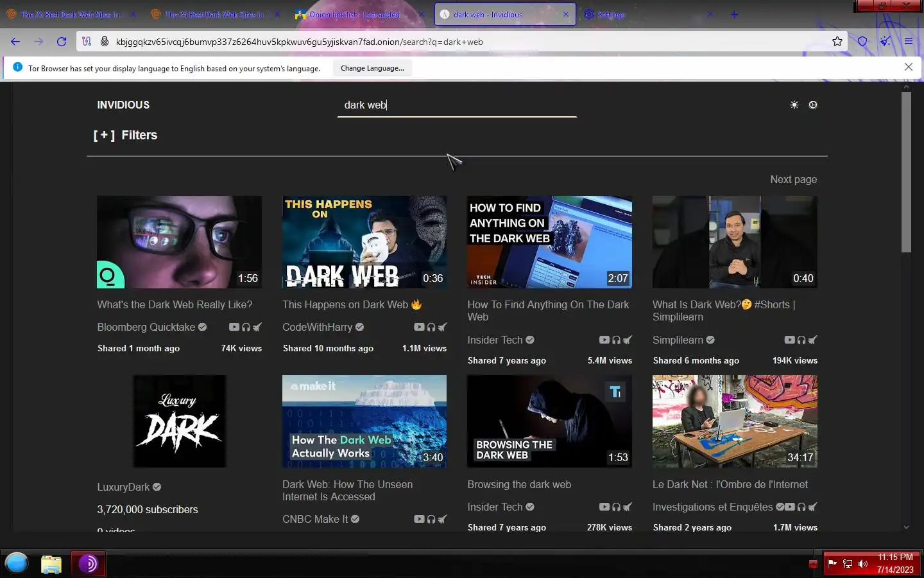The height and width of the screenshot is (578, 924).
Task: Open File Explorer from the taskbar
Action: (51, 564)
